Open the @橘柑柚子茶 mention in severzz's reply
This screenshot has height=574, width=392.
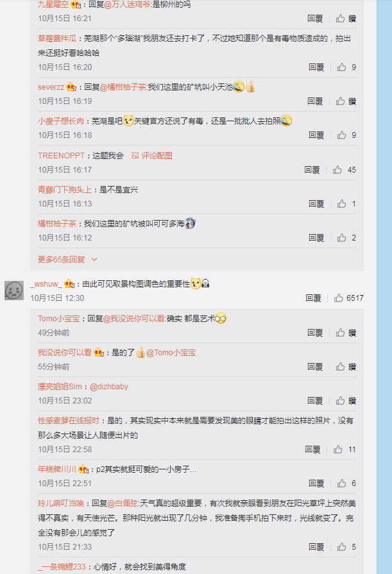pyautogui.click(x=123, y=87)
